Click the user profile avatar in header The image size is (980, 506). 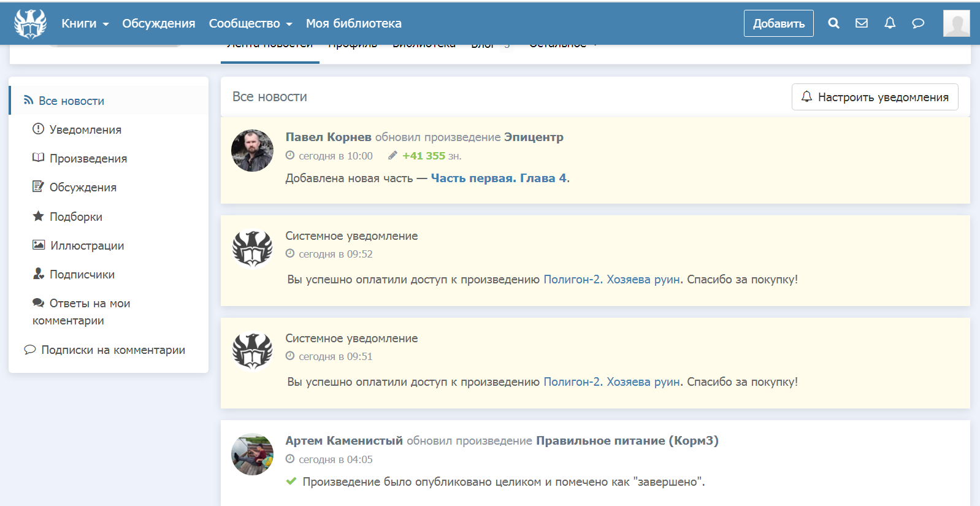[x=956, y=23]
